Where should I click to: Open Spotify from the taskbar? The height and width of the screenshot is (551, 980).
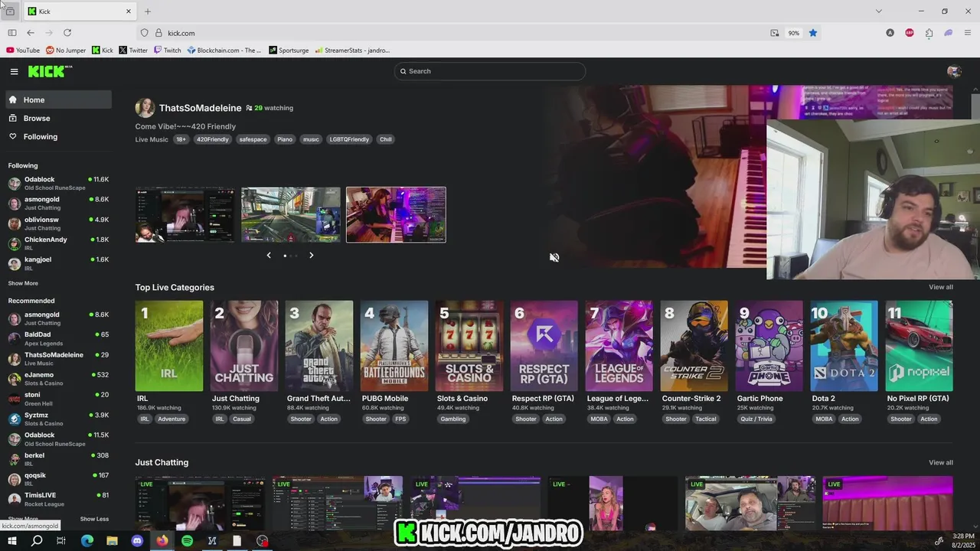click(x=188, y=541)
